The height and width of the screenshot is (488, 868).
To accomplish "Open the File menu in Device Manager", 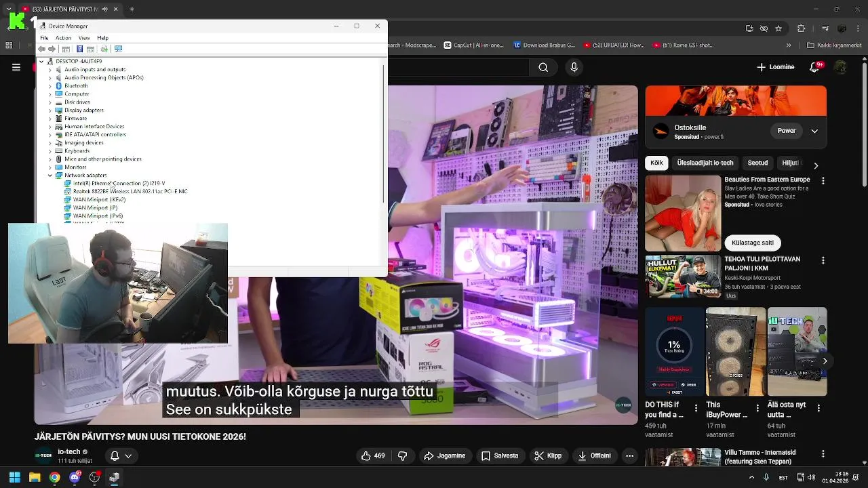I will [44, 38].
